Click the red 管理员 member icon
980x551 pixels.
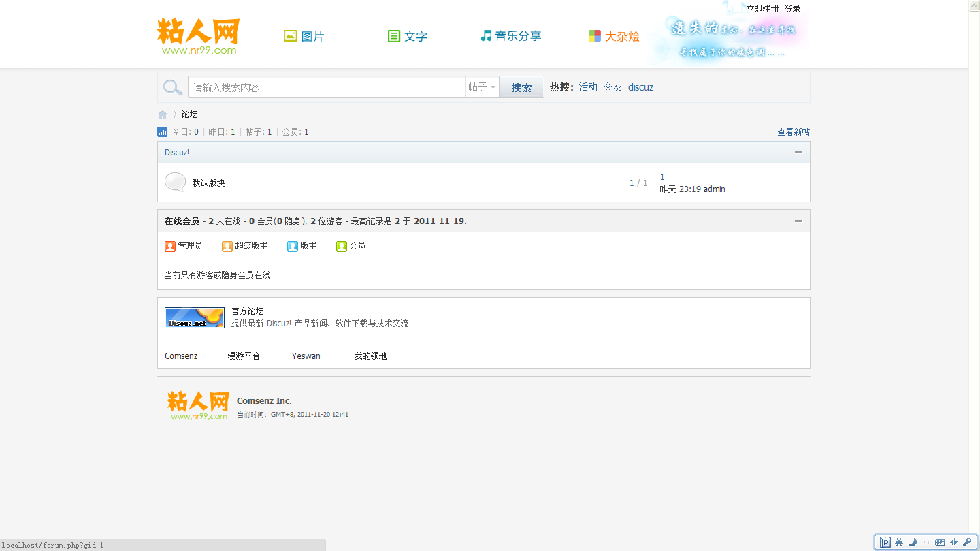pos(170,246)
